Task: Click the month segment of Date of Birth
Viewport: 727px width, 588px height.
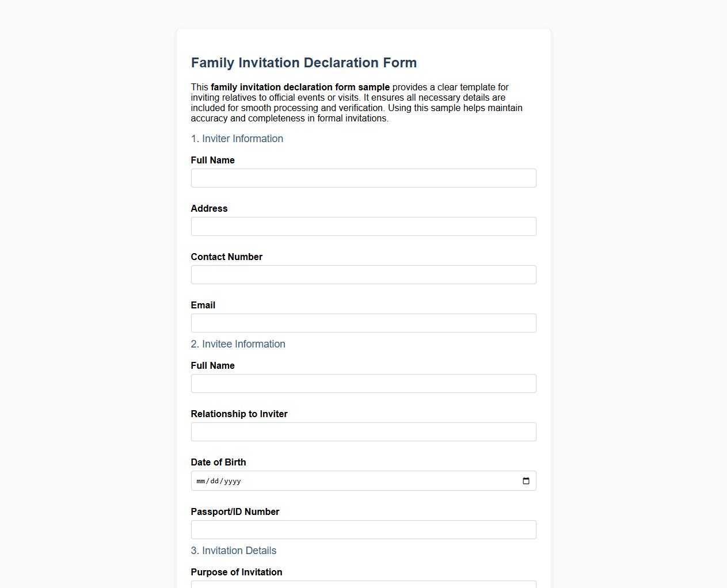Action: click(200, 481)
